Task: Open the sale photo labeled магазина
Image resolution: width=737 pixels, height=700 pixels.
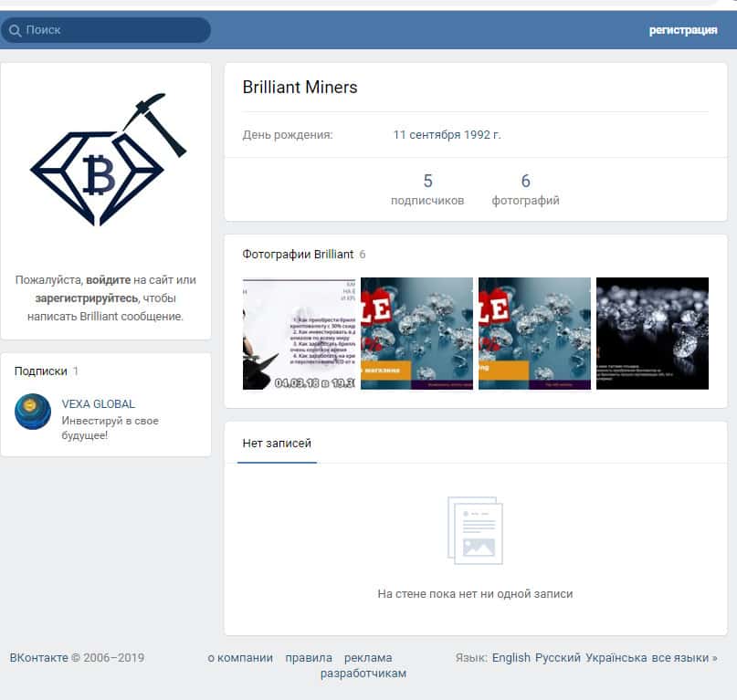Action: coord(417,333)
